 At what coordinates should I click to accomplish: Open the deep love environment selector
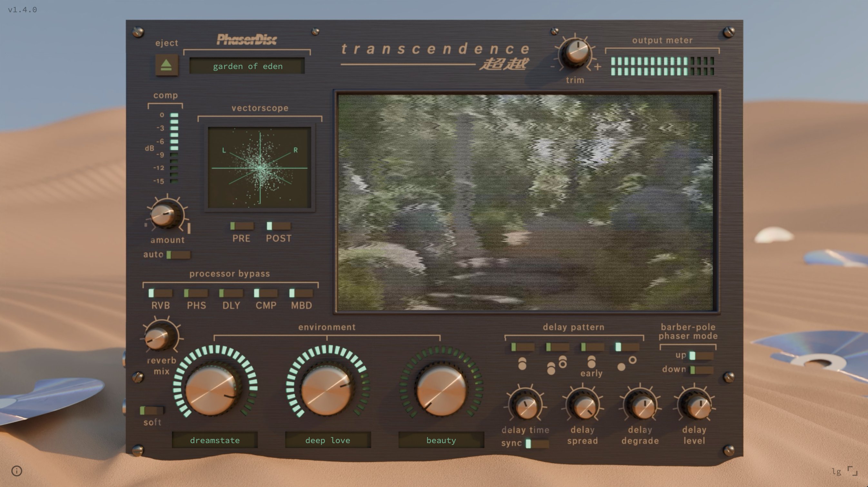328,440
